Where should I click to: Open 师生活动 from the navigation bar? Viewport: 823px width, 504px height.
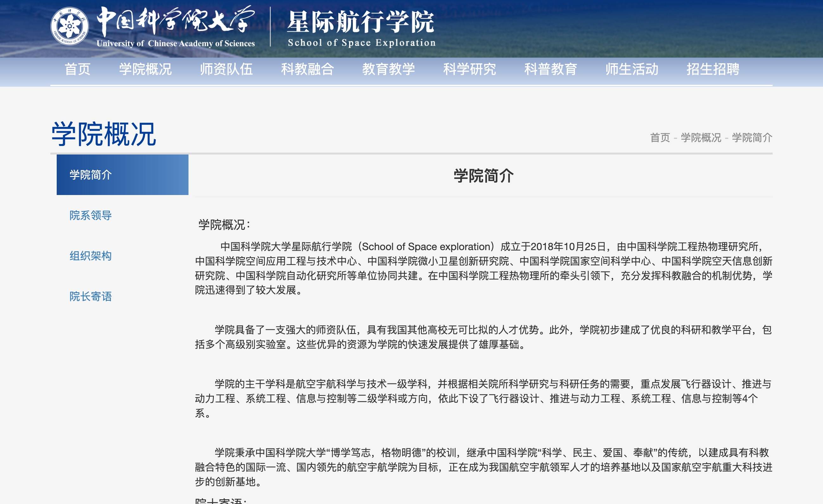[632, 69]
